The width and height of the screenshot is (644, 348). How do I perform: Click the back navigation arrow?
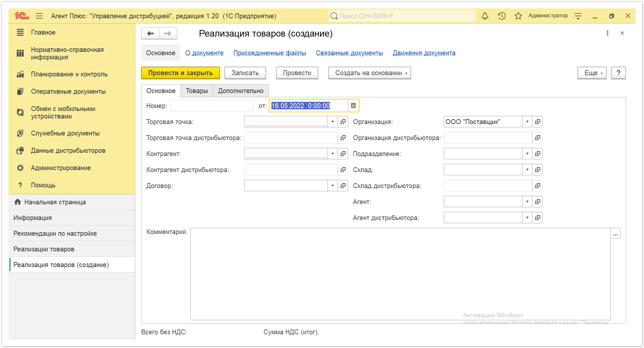click(151, 33)
